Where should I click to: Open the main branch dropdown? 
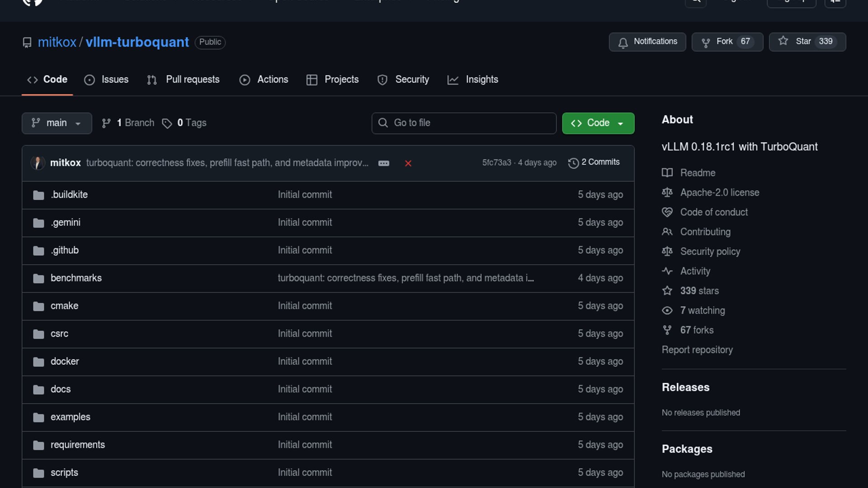(x=57, y=123)
